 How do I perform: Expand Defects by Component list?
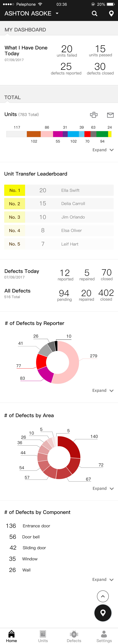tap(103, 579)
